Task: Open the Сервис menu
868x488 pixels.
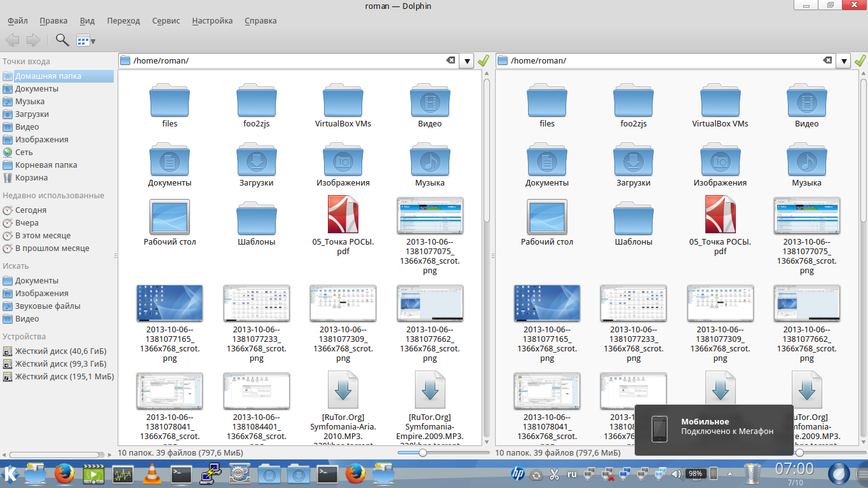Action: (x=166, y=20)
